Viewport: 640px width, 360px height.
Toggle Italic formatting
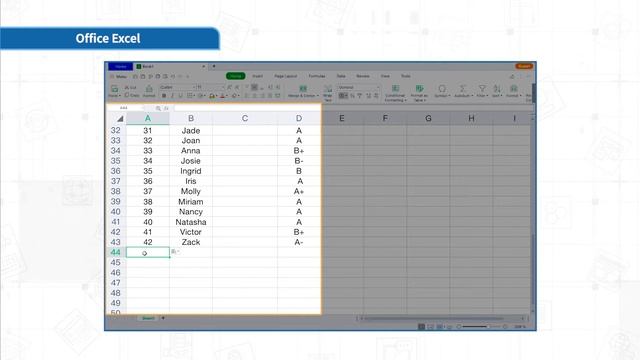coord(172,96)
